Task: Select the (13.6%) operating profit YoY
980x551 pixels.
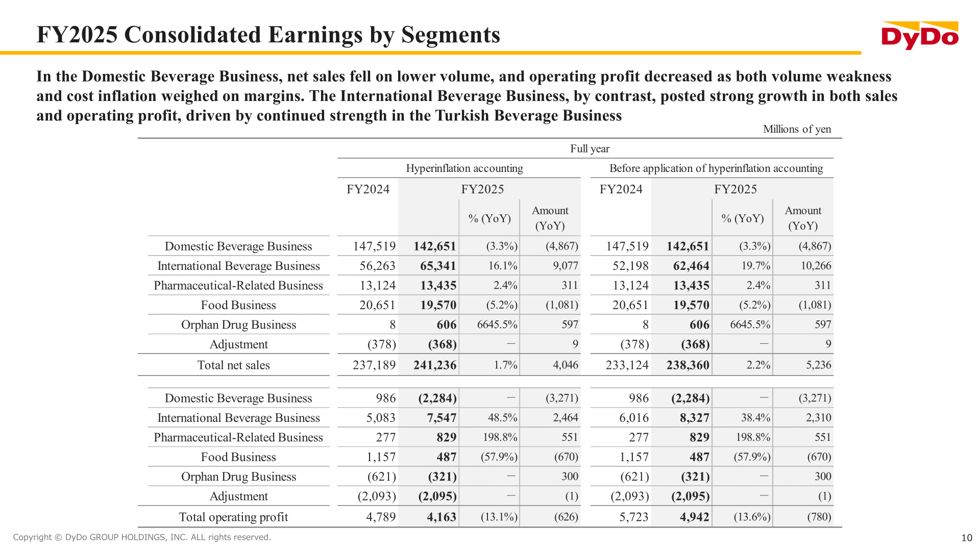Action: (x=752, y=517)
